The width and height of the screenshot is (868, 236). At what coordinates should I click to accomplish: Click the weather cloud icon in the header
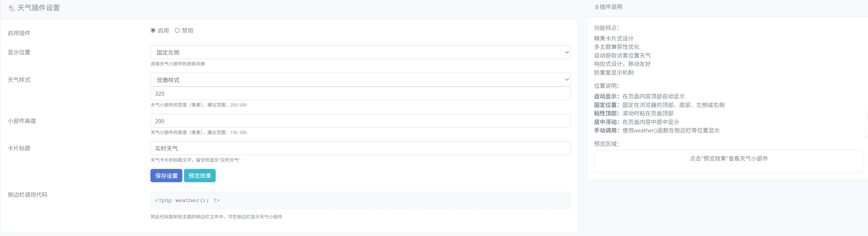(12, 8)
